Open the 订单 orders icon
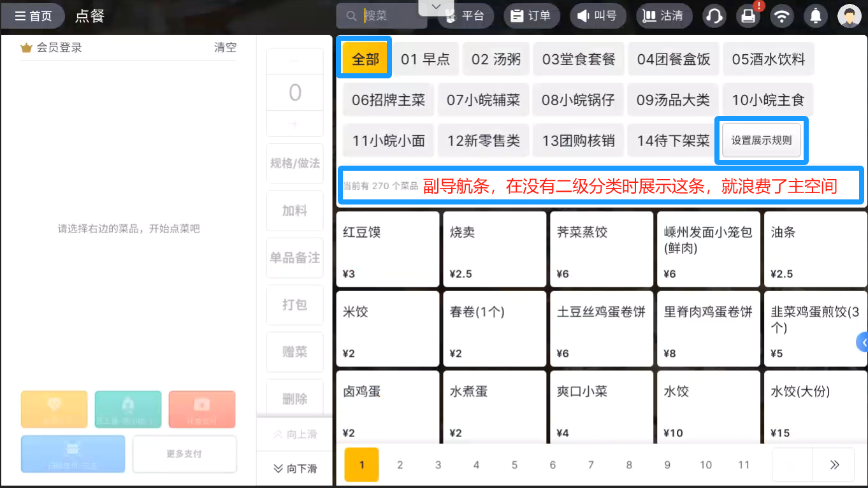The image size is (868, 488). (x=531, y=16)
